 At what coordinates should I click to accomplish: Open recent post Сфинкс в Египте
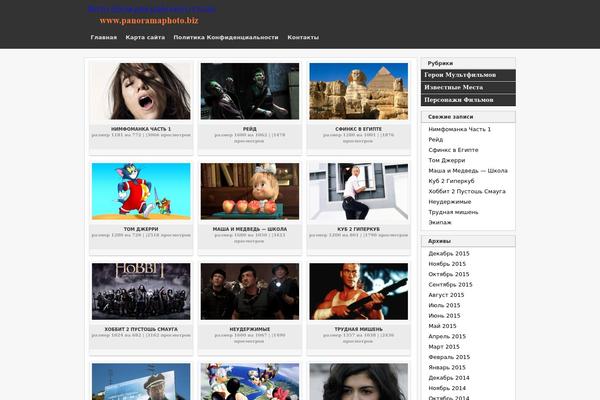(453, 150)
